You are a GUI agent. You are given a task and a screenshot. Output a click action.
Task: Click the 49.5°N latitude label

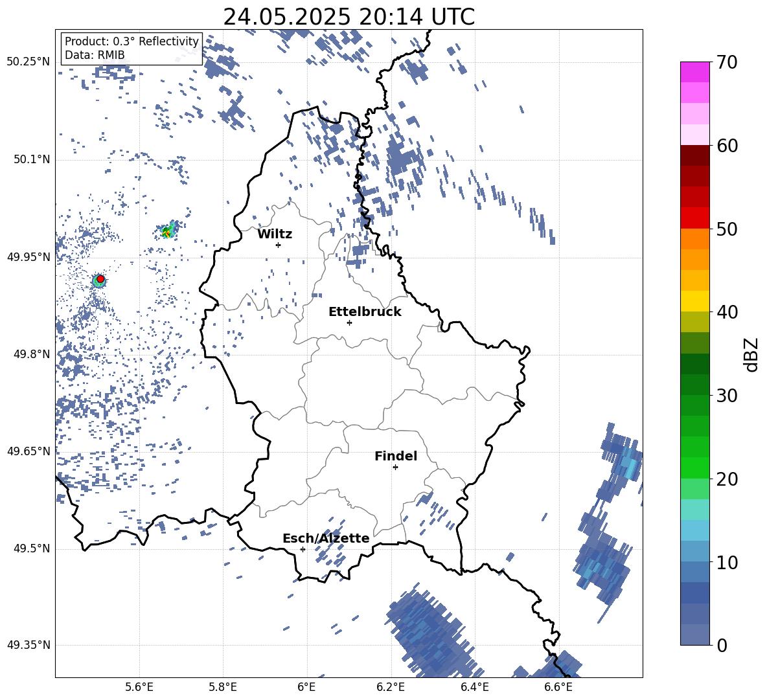[x=32, y=548]
